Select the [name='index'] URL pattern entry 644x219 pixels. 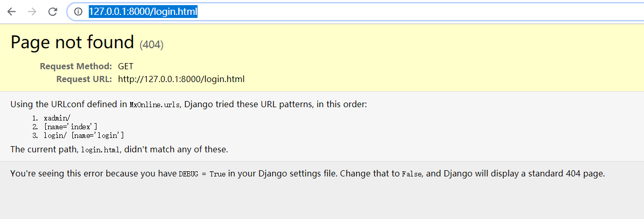[x=70, y=126]
